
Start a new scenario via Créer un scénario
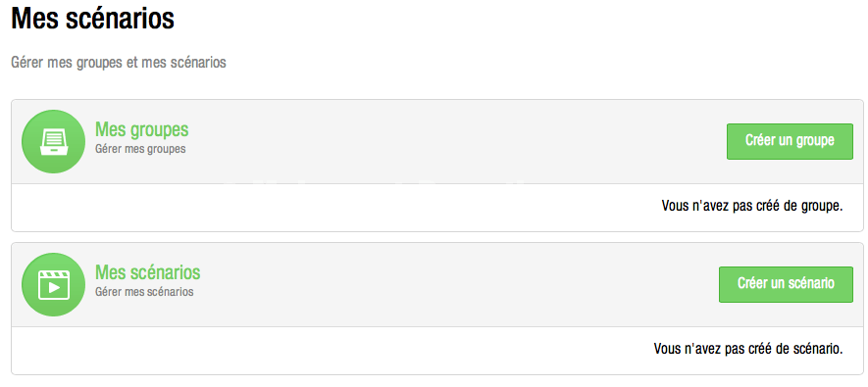pyautogui.click(x=786, y=284)
